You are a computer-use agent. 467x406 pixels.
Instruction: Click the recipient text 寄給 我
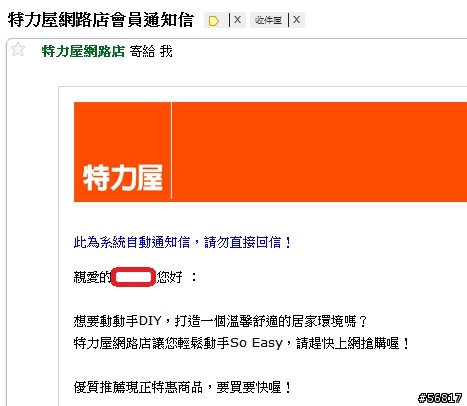(151, 51)
